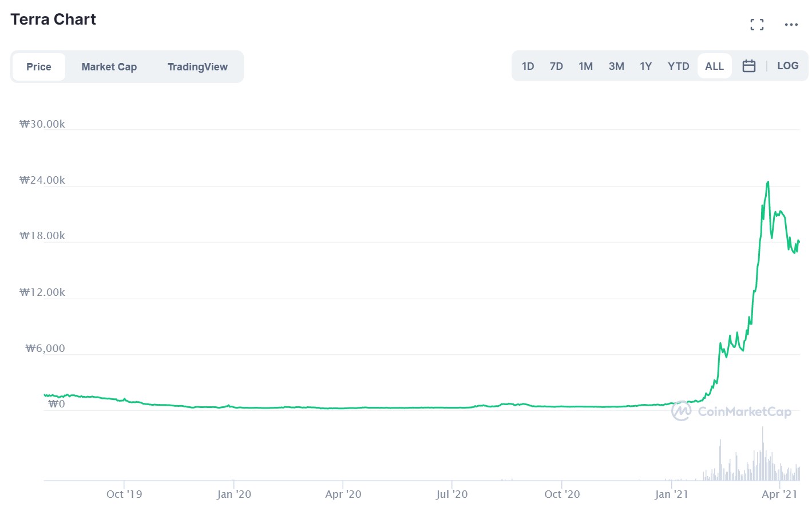
Task: Click the Jan '21 date label
Action: click(x=672, y=494)
